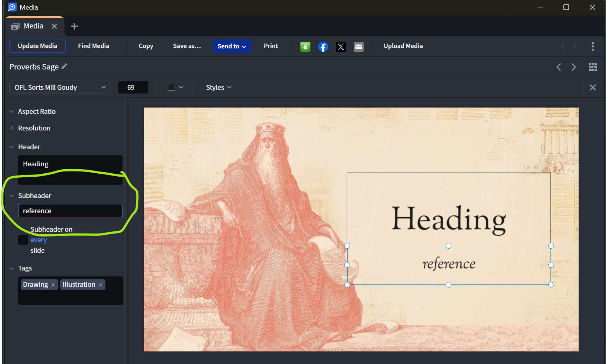Share via the green flame icon
The image size is (606, 364).
coord(305,47)
